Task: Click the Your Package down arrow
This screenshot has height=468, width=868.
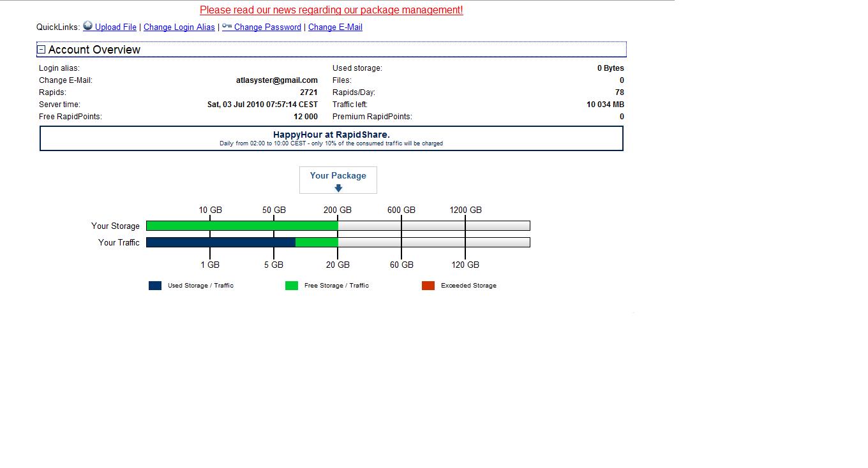Action: tap(338, 188)
